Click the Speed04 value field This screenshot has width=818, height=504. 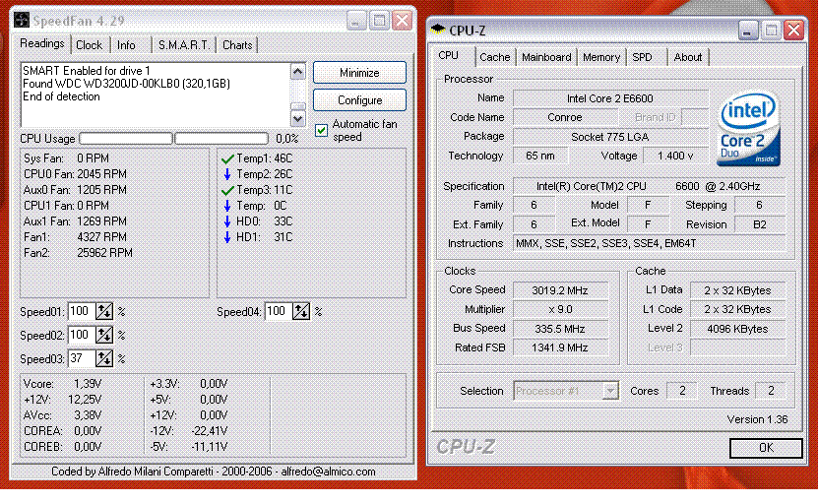pyautogui.click(x=279, y=311)
